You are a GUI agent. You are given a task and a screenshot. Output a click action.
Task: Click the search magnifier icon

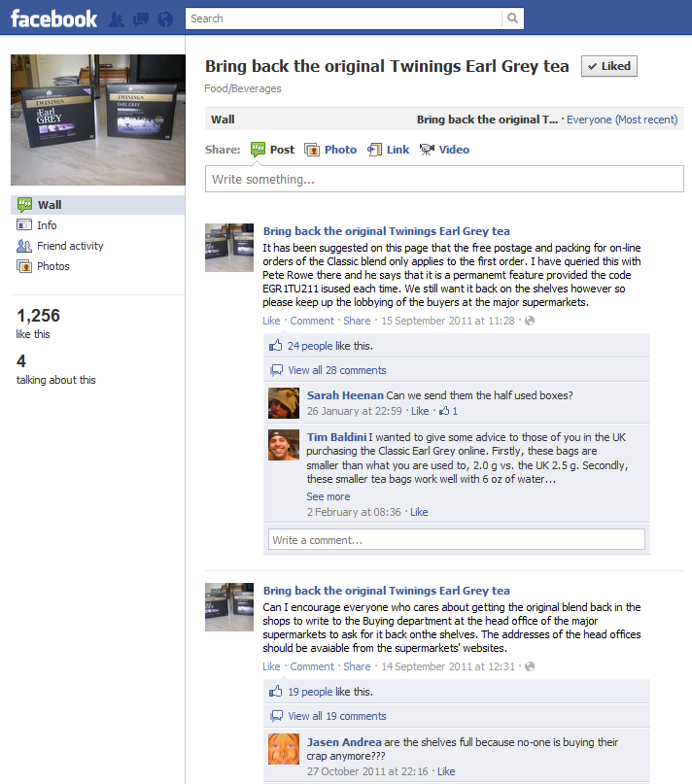pos(512,18)
